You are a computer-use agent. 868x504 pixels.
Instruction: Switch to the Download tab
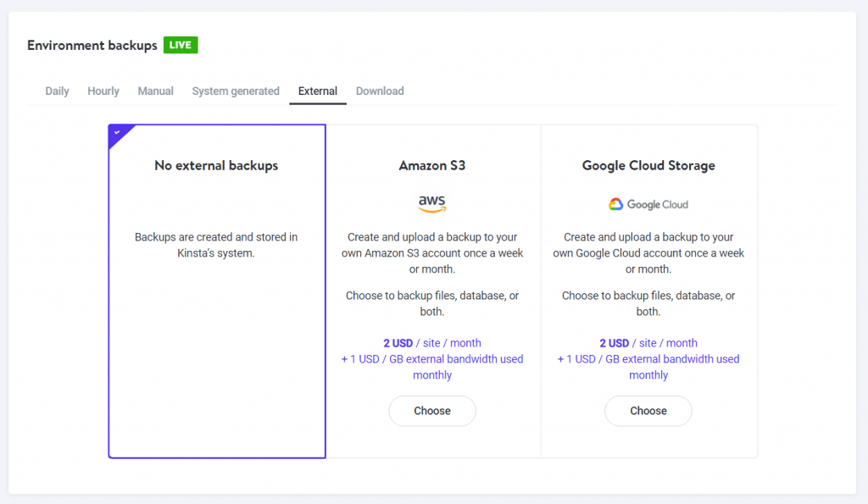tap(380, 91)
